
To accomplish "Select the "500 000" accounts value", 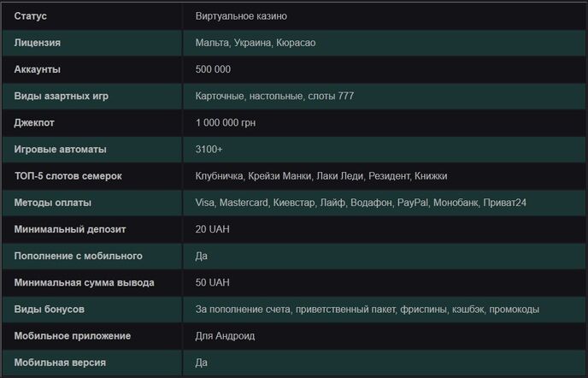I will coord(213,69).
